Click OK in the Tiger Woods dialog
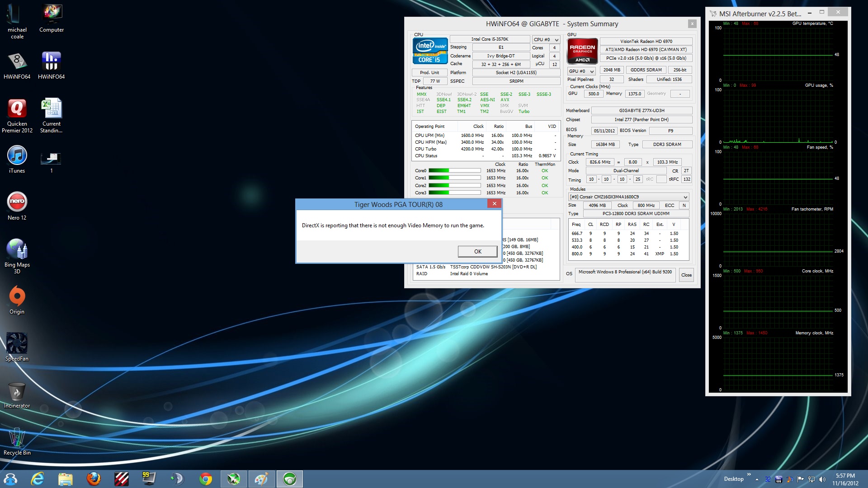 coord(477,252)
